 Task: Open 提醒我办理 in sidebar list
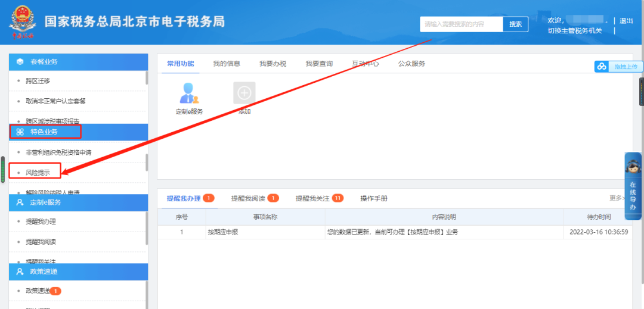pyautogui.click(x=41, y=221)
